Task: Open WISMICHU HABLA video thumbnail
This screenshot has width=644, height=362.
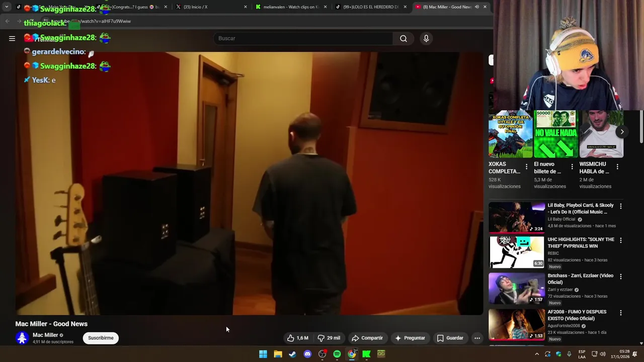Action: [x=601, y=134]
